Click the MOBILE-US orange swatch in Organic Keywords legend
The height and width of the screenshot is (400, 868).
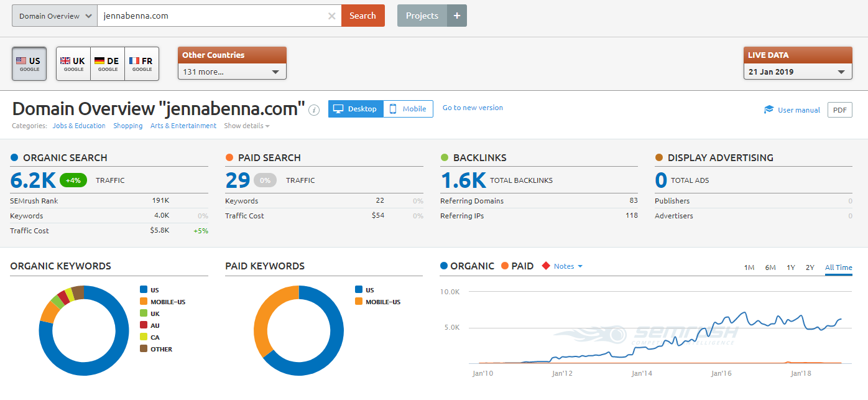(144, 302)
